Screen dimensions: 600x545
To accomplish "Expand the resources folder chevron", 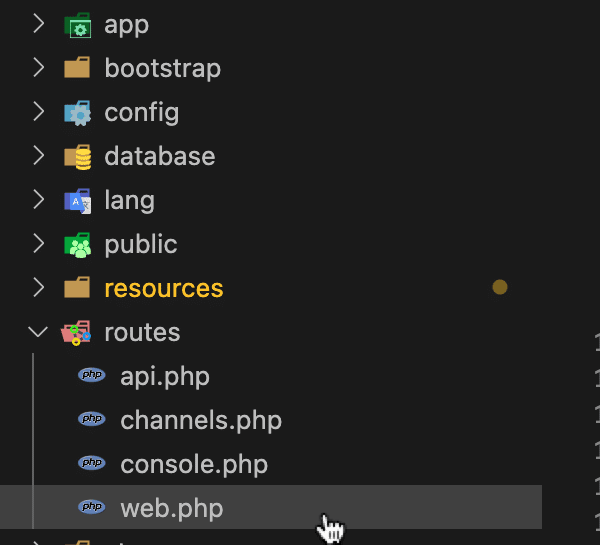I will [38, 289].
